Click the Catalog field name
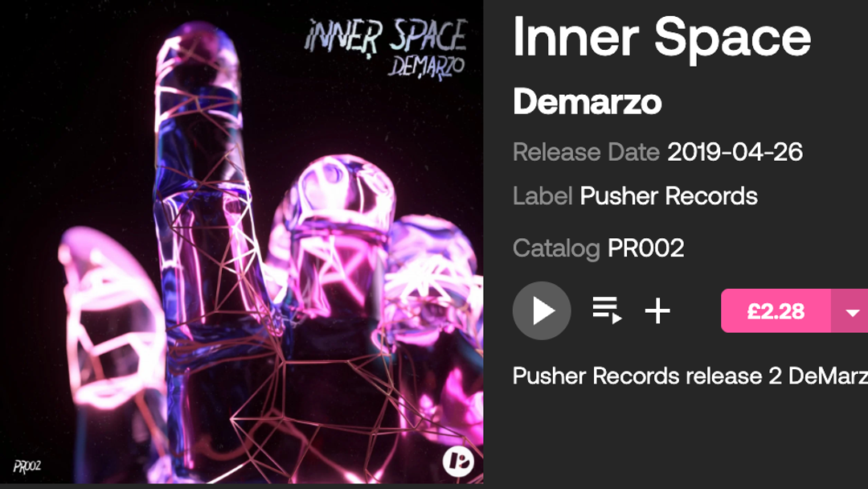This screenshot has height=489, width=868. point(556,249)
